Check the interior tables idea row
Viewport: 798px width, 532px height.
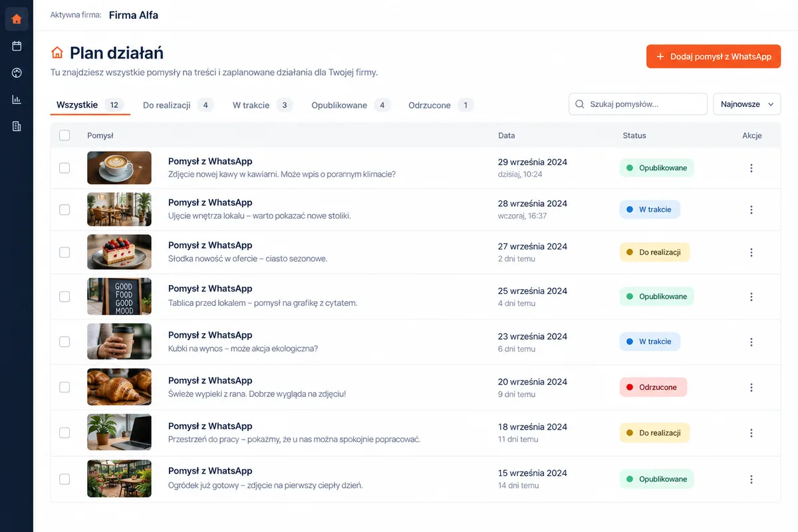coord(65,209)
